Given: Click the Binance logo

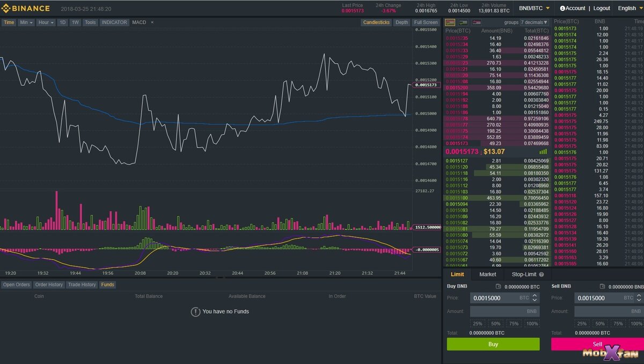Looking at the screenshot, I should point(25,9).
